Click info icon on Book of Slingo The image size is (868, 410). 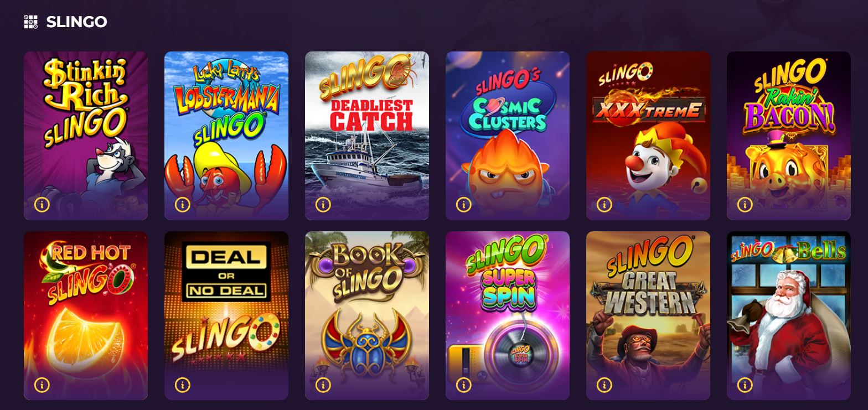coord(323,385)
